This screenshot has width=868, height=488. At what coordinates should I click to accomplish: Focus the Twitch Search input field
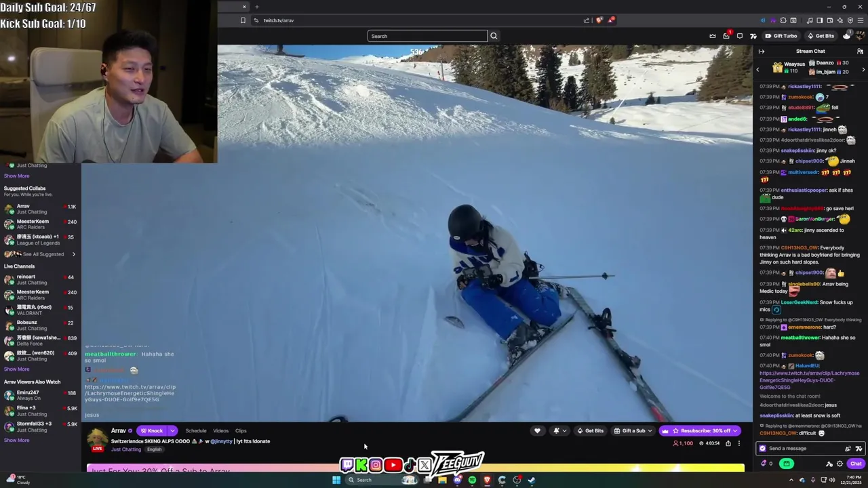[x=427, y=36]
